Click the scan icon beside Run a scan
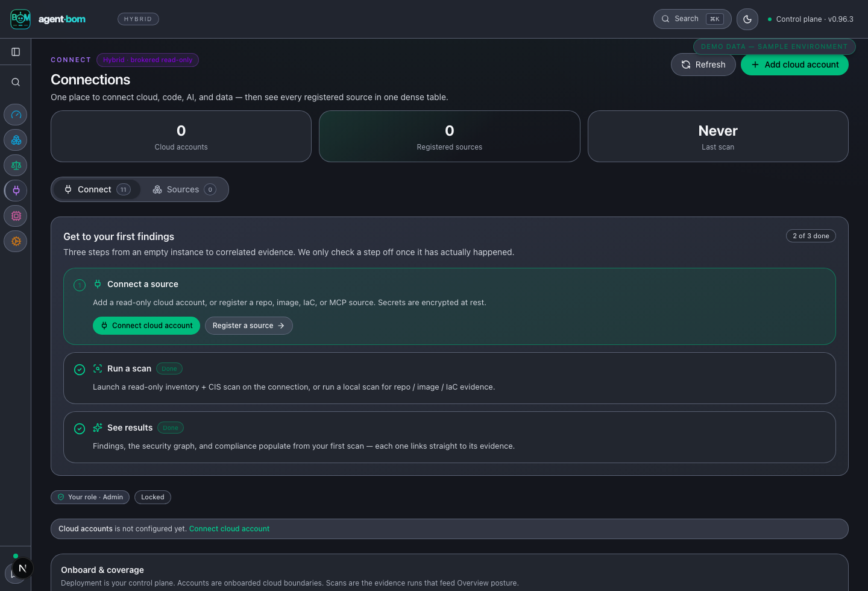This screenshot has height=591, width=868. pos(98,368)
